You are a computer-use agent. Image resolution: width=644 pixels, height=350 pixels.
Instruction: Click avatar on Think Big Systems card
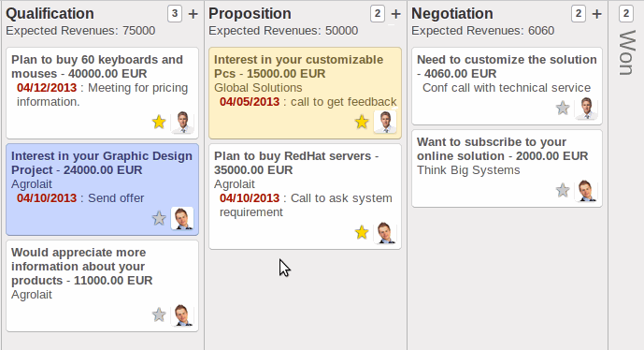586,190
